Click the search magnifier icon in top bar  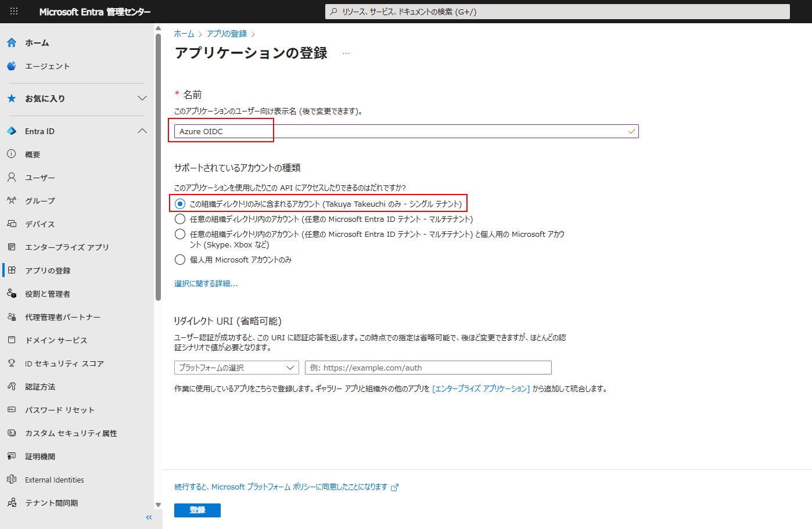pyautogui.click(x=333, y=12)
